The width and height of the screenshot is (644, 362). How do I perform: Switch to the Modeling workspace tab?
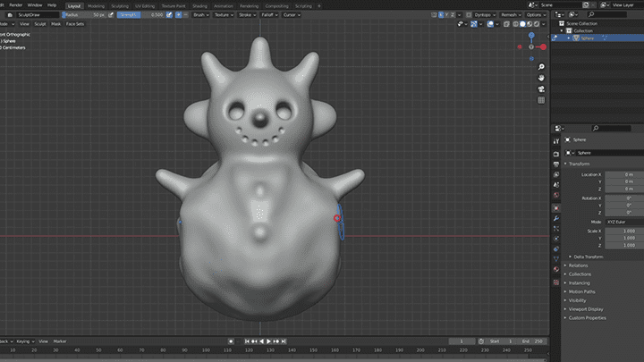pos(96,6)
